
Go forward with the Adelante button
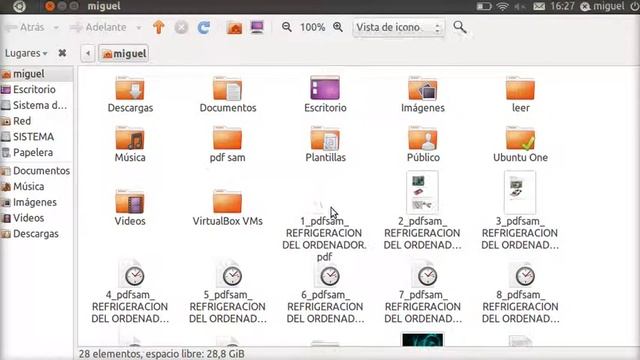tap(99, 27)
